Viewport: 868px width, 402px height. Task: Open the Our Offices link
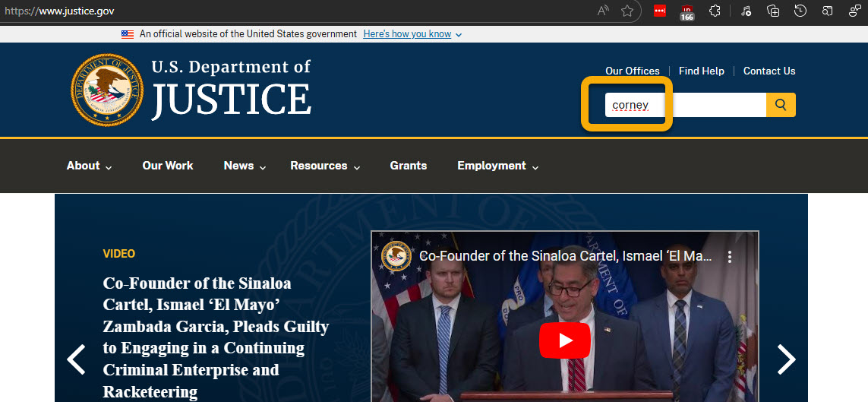click(632, 71)
